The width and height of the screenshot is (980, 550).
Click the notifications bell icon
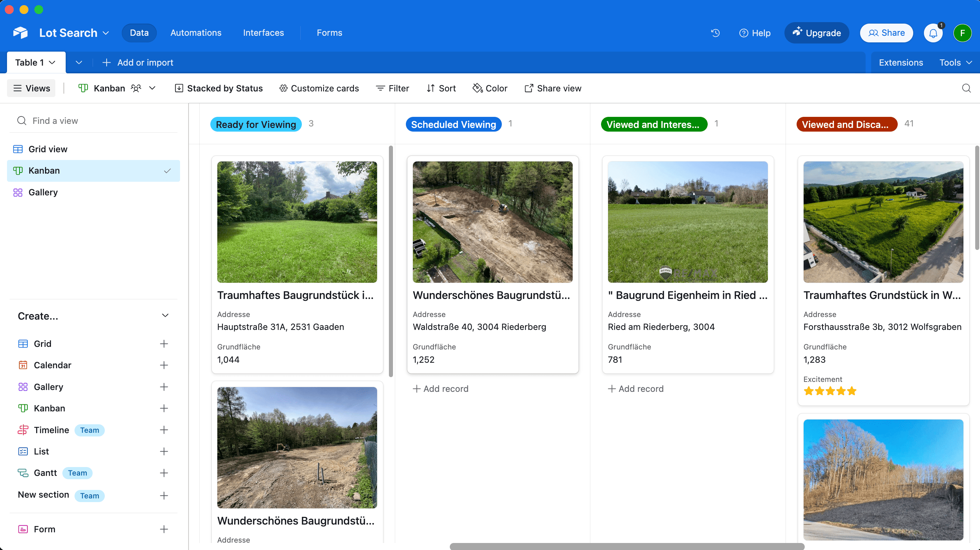[933, 33]
